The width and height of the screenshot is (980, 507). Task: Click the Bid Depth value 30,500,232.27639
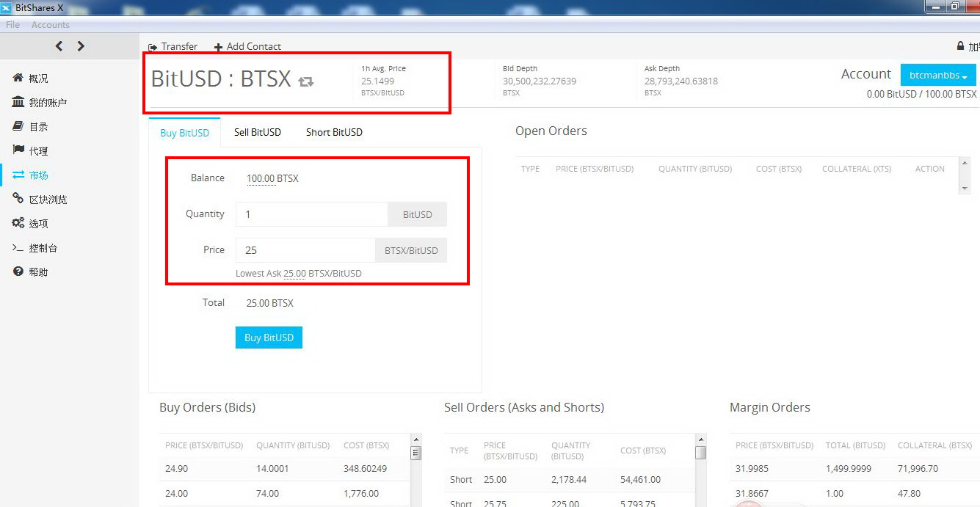tap(540, 81)
